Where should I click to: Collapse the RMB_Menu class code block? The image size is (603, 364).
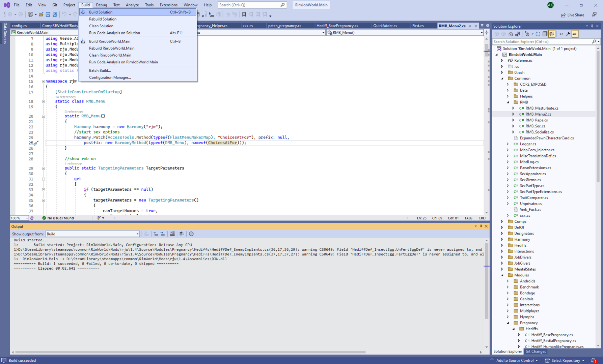(44, 101)
